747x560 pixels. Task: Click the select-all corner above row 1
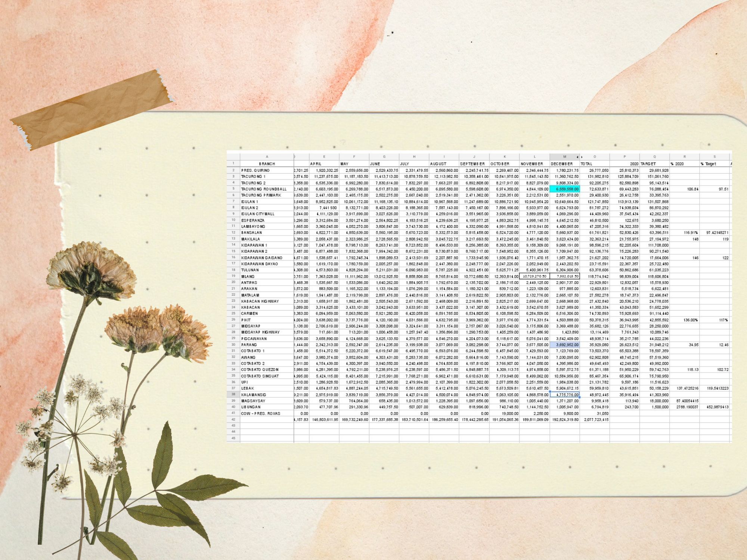click(x=233, y=157)
